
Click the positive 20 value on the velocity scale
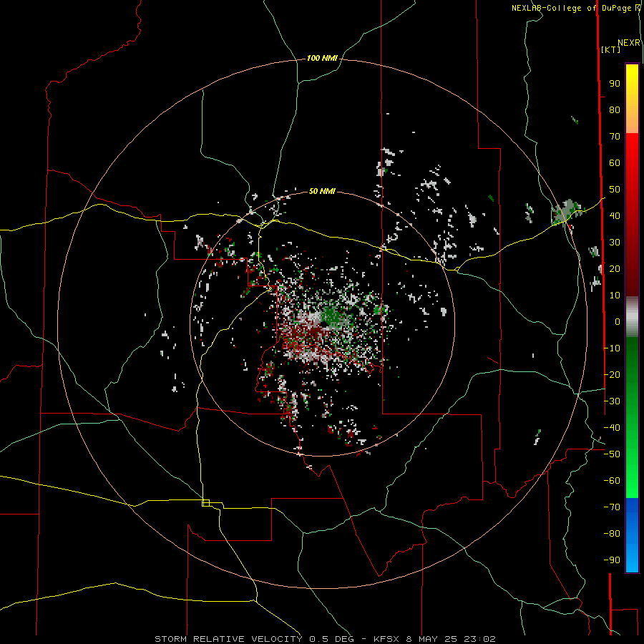click(x=615, y=268)
